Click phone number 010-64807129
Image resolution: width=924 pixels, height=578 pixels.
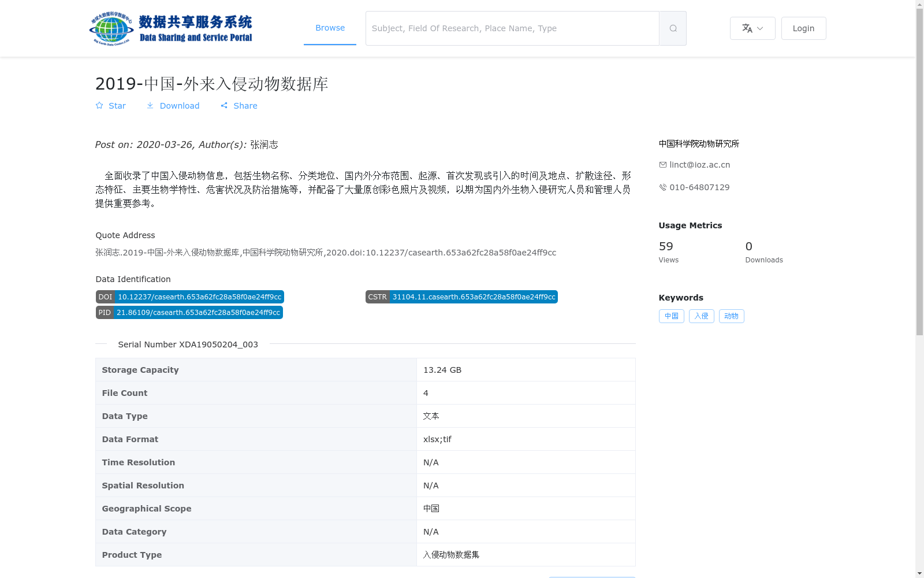click(x=699, y=187)
